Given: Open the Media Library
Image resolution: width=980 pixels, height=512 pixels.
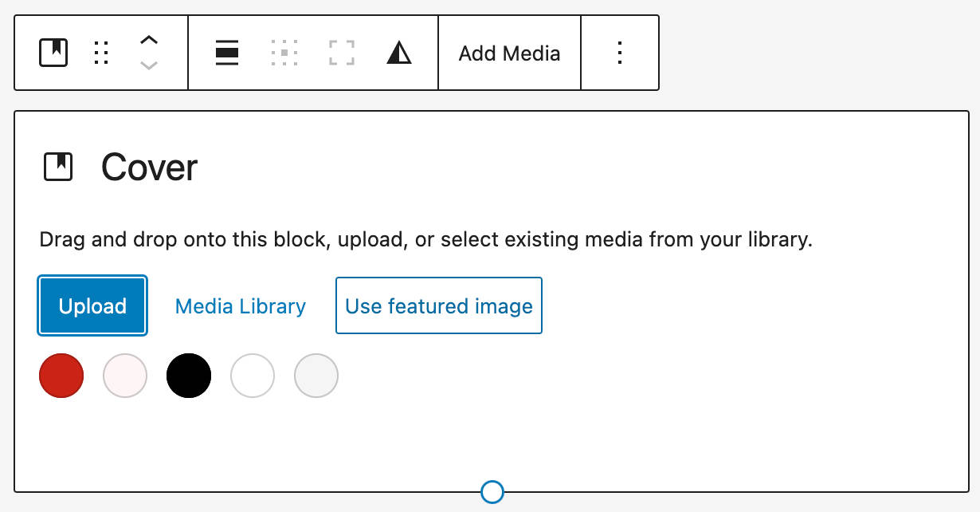Looking at the screenshot, I should (240, 305).
